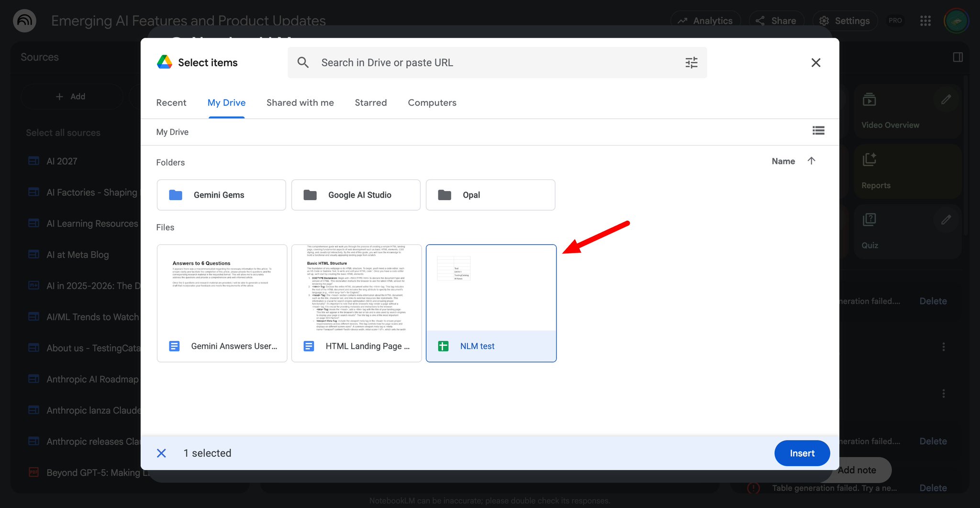The width and height of the screenshot is (980, 508).
Task: Click the Add note button
Action: pos(857,470)
